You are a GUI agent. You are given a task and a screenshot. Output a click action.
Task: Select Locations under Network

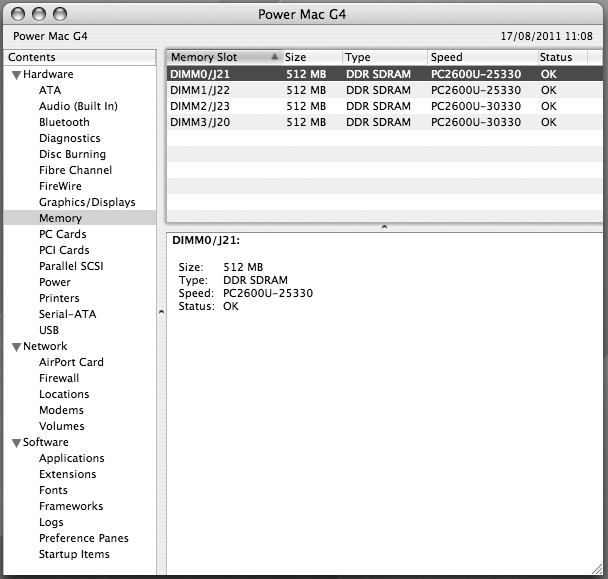(64, 394)
